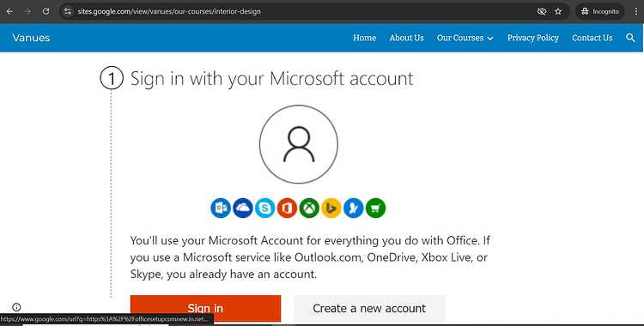Click the Outlook service icon
644x326 pixels.
coord(221,208)
